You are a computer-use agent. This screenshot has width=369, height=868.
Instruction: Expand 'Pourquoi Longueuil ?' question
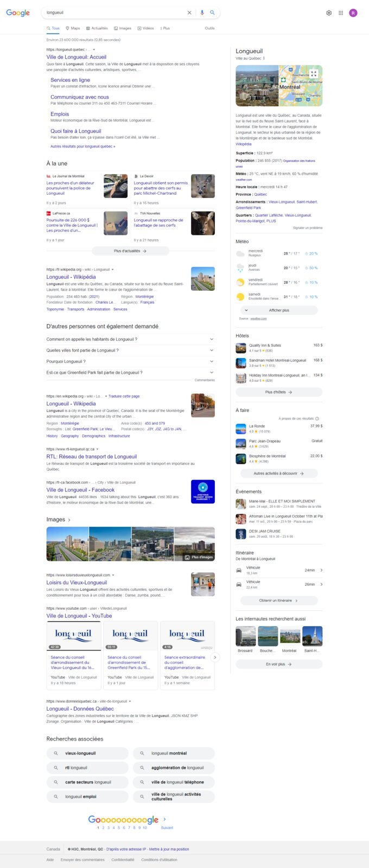click(130, 361)
